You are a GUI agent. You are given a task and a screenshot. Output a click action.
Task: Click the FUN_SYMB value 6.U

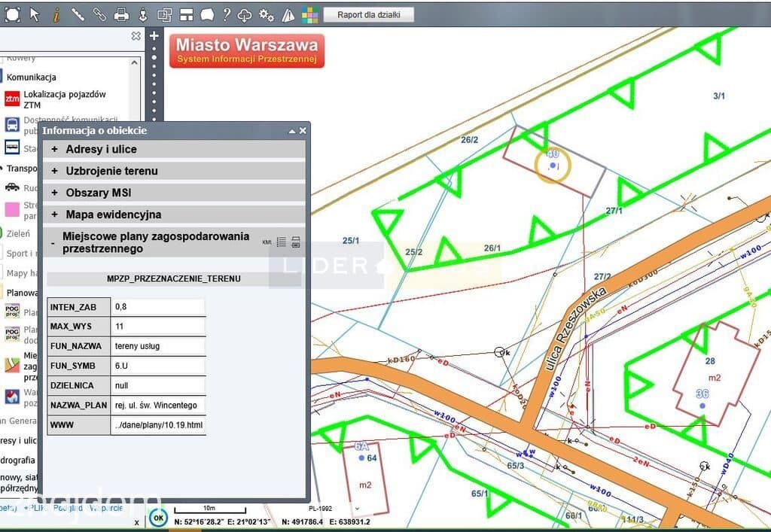click(158, 366)
